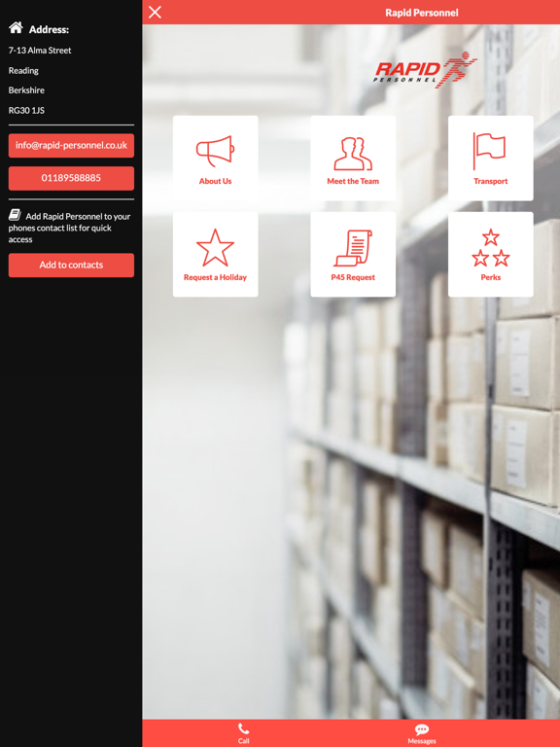
Task: Open Messages from the bottom bar
Action: point(421,733)
